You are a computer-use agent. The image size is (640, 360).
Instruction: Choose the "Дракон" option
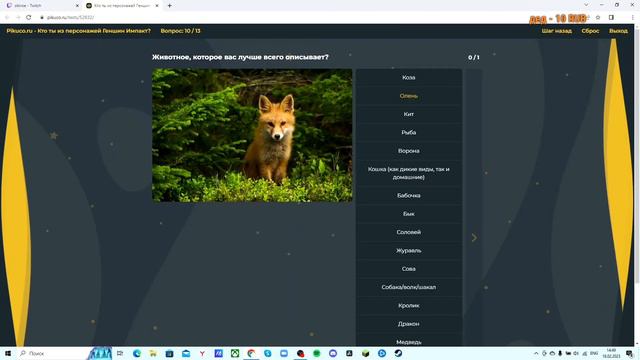pos(409,324)
